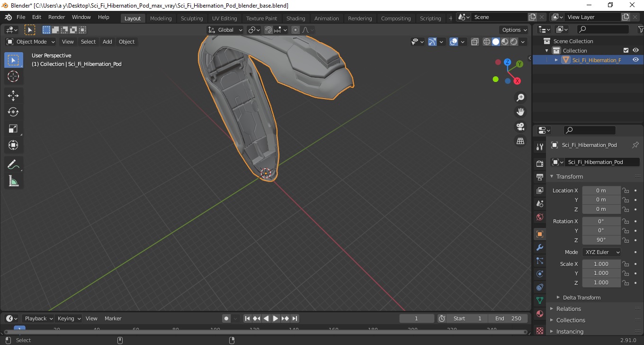The image size is (644, 345).
Task: Open the Render properties tab
Action: [x=539, y=163]
